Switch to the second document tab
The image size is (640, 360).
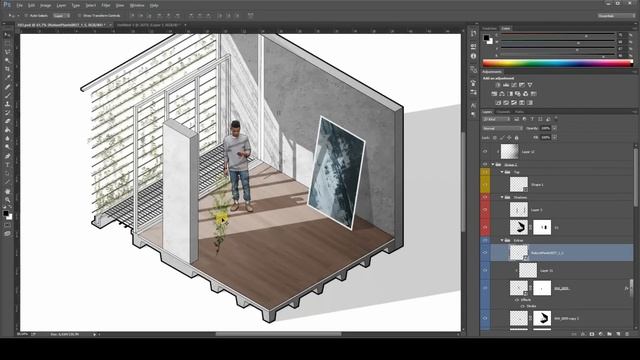click(x=149, y=25)
